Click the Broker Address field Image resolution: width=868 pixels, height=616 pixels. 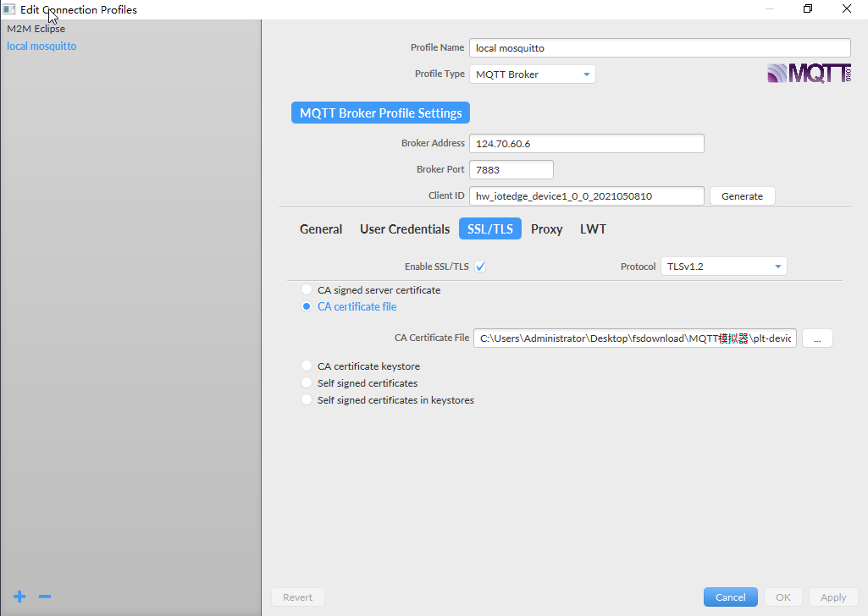click(x=587, y=144)
